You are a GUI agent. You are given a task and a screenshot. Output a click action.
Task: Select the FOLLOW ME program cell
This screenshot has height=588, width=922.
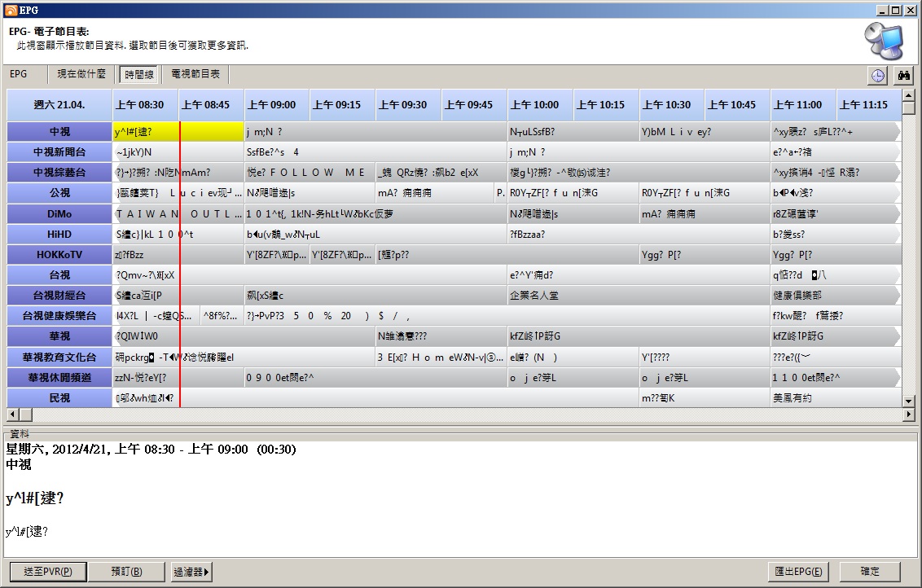pos(310,173)
